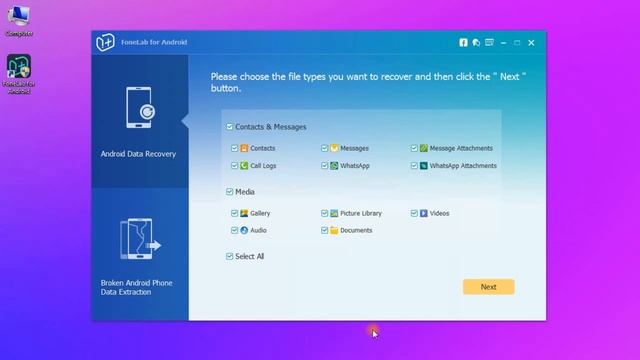Click the Picture Library icon
The image size is (640, 360).
click(x=334, y=213)
